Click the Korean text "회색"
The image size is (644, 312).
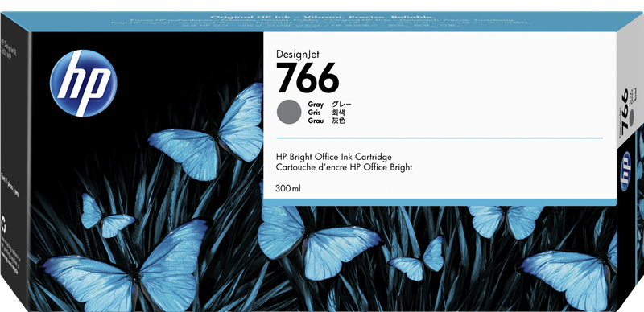point(338,113)
